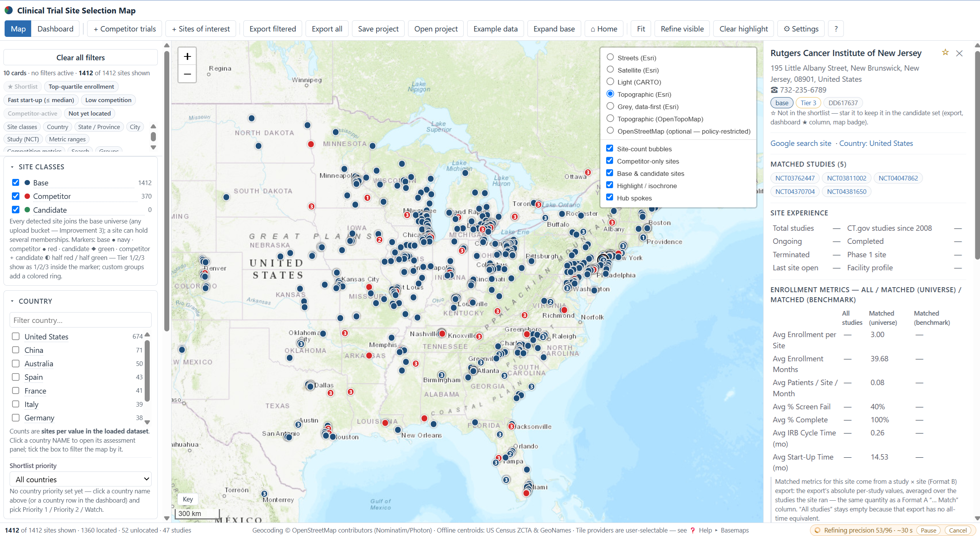Click the numbered bubble near Birmingham
980x536 pixels.
click(441, 375)
